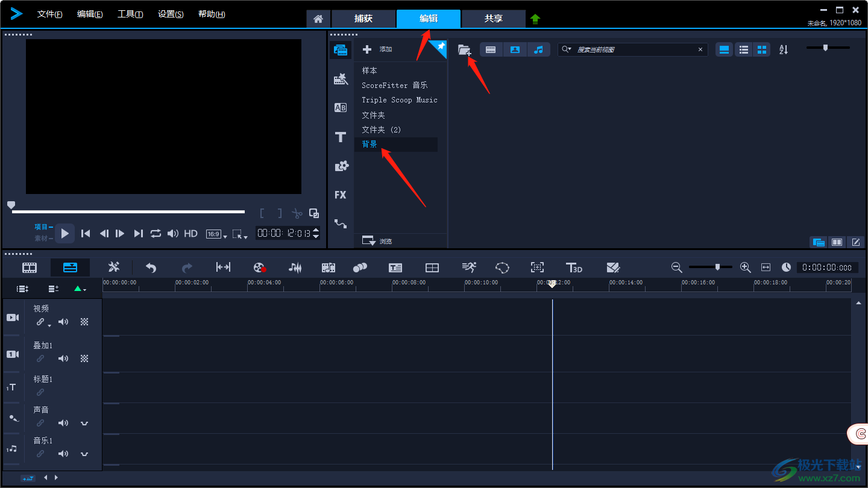Open the record/capture option tool
This screenshot has width=868, height=488.
pyautogui.click(x=259, y=267)
